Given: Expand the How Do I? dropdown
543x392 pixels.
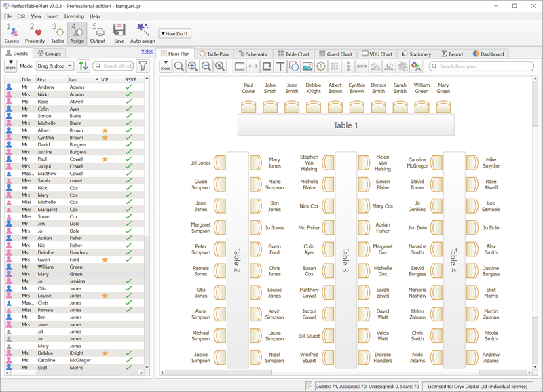Looking at the screenshot, I should point(175,33).
